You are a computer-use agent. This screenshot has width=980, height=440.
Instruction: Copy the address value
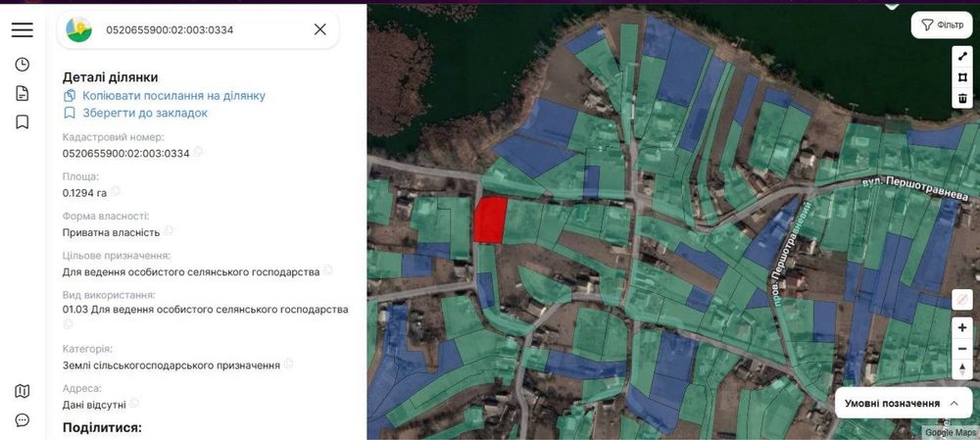pos(134,403)
